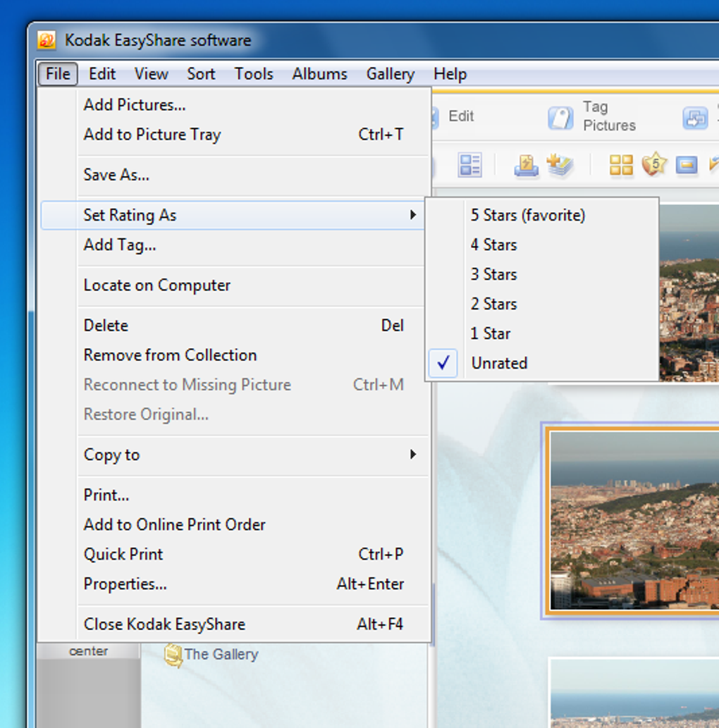Screen dimensions: 719x728
Task: Expand the Set Rating As submenu arrow
Action: pos(412,215)
